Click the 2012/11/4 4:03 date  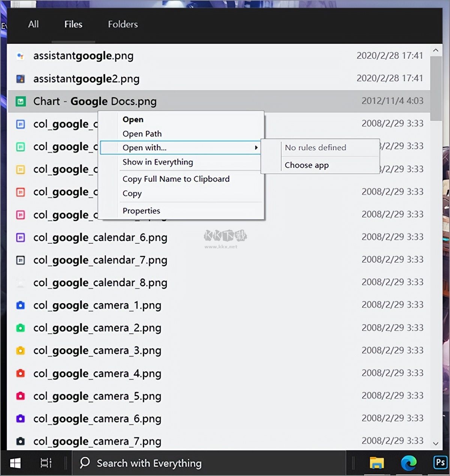tap(392, 101)
